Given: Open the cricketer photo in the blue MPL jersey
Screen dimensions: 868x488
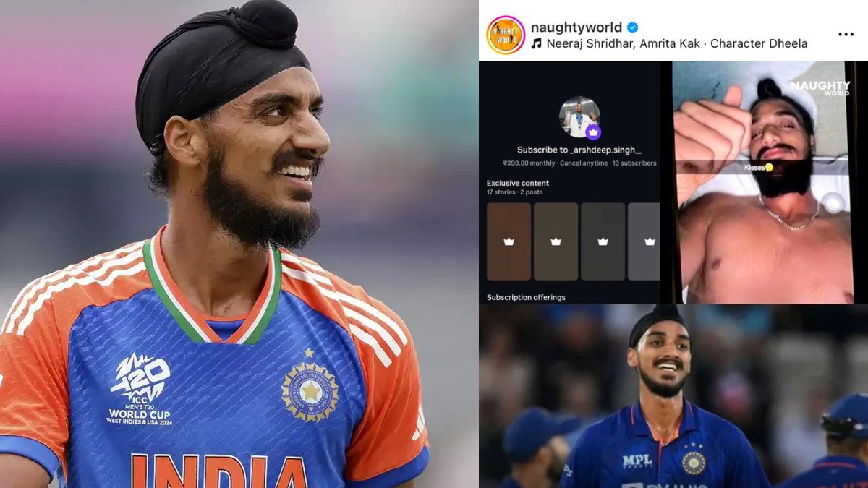Looking at the screenshot, I should click(673, 396).
